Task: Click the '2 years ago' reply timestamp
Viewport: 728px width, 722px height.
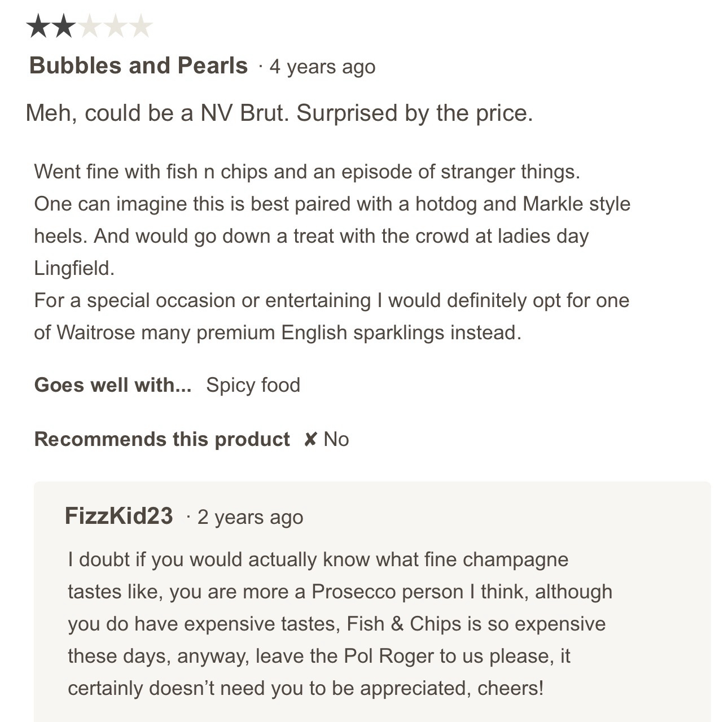Action: (250, 517)
